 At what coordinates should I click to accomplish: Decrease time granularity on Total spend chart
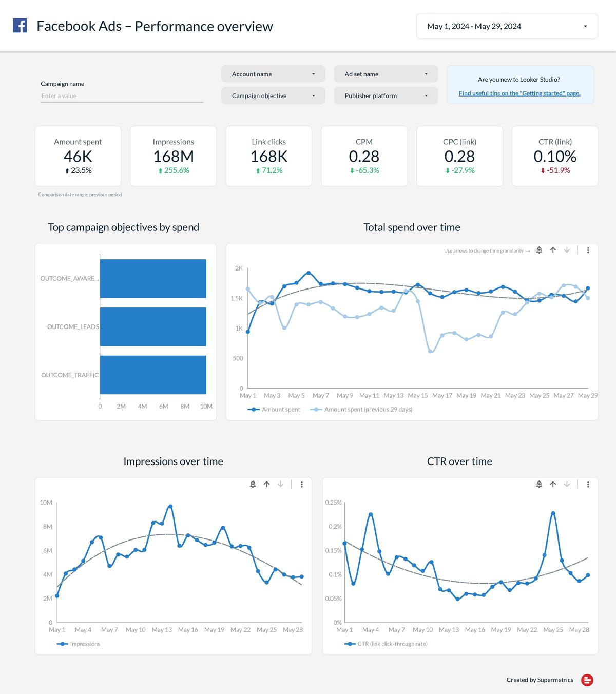pyautogui.click(x=566, y=250)
